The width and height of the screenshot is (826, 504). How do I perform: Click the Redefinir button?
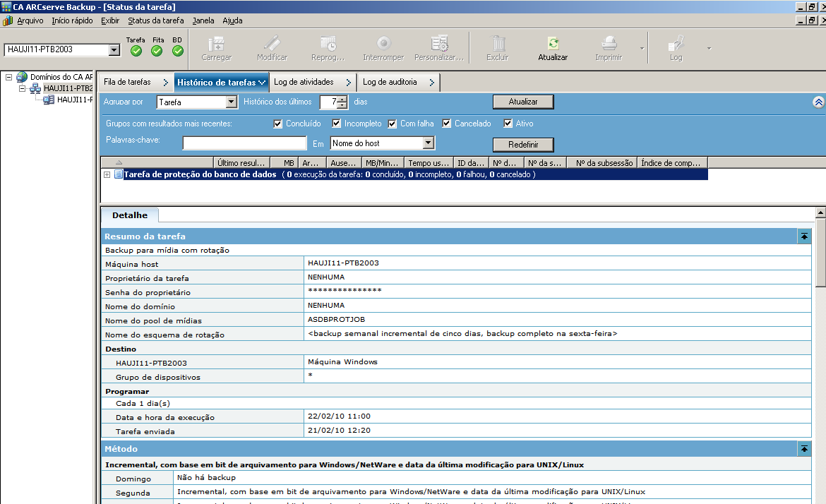tap(522, 145)
